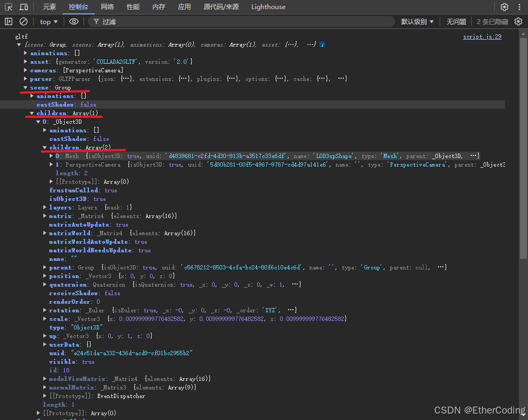Clear the console with the ban icon
This screenshot has height=420, width=528.
(23, 21)
